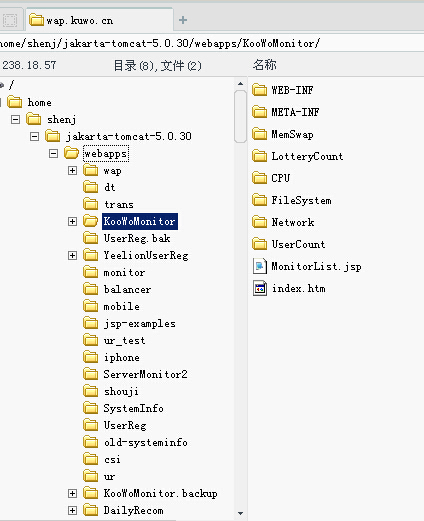This screenshot has width=424, height=521.
Task: Collapse the shenj tree node
Action: 15,119
